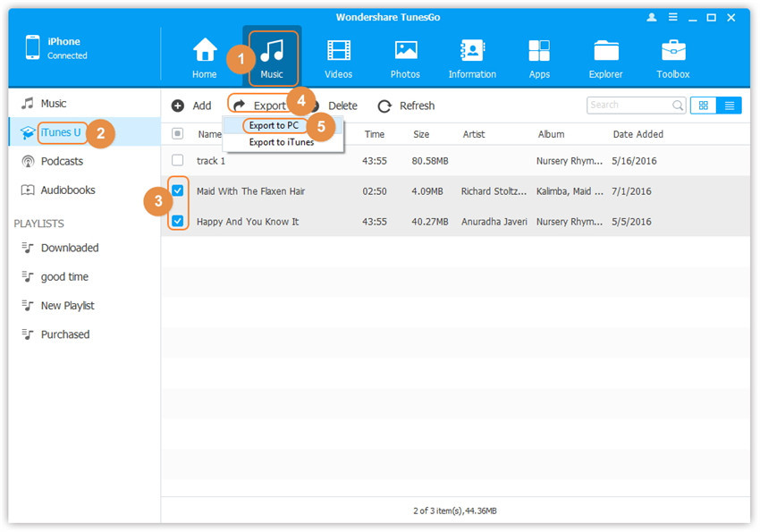Viewport: 760px width, 532px height.
Task: Uncheck Happy And You Know It
Action: click(x=177, y=221)
